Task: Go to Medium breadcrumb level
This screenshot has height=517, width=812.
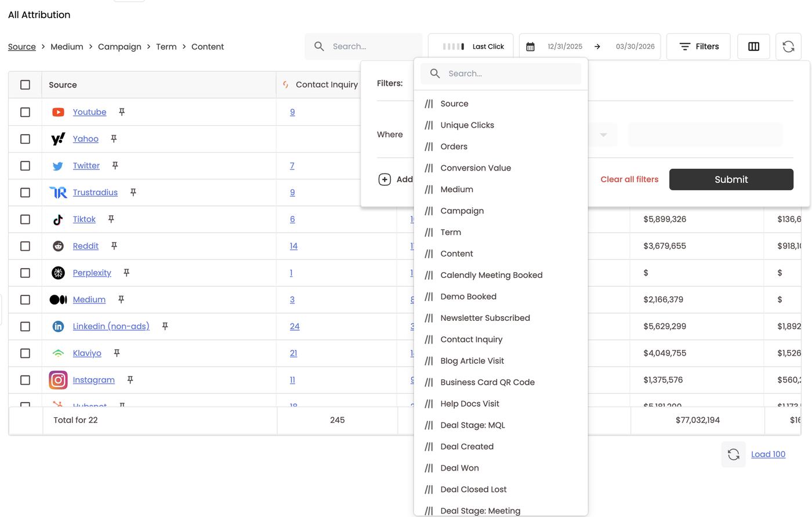Action: 67,46
